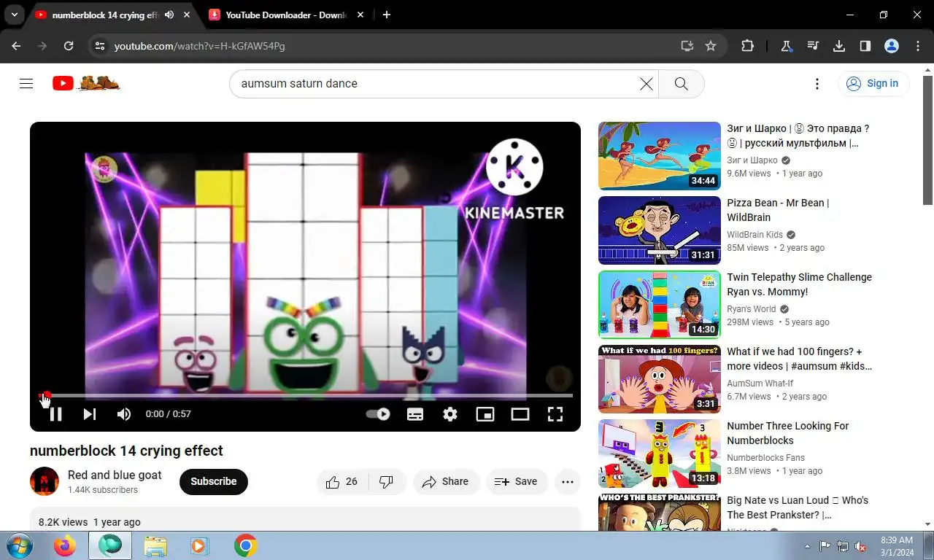Mute the video volume
Screen dimensions: 934x560
124,414
